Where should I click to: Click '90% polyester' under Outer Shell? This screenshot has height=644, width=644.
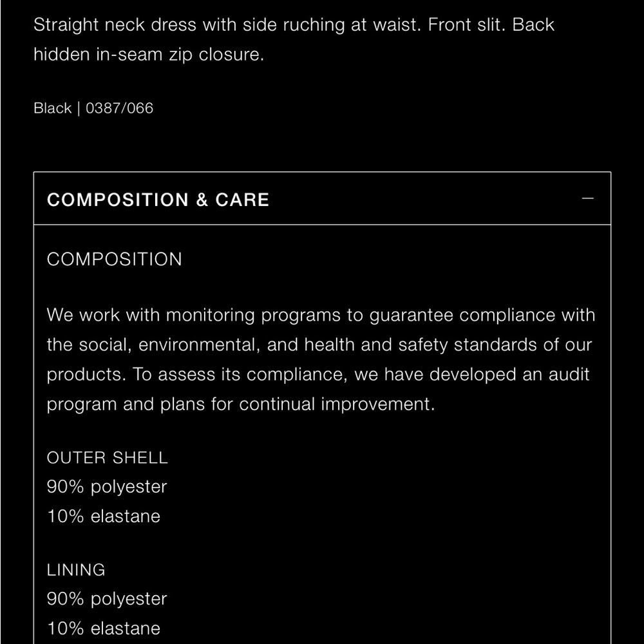click(x=107, y=487)
